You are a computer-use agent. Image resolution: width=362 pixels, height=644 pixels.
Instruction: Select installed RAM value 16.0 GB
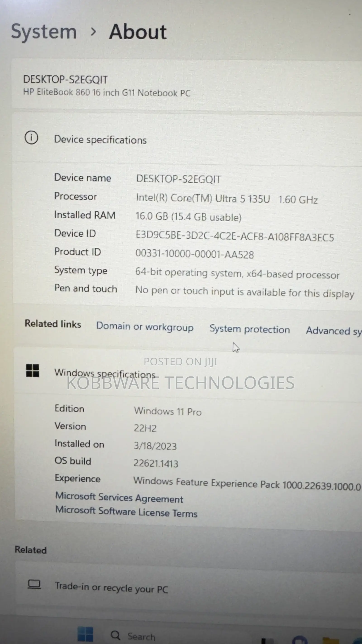coord(188,217)
